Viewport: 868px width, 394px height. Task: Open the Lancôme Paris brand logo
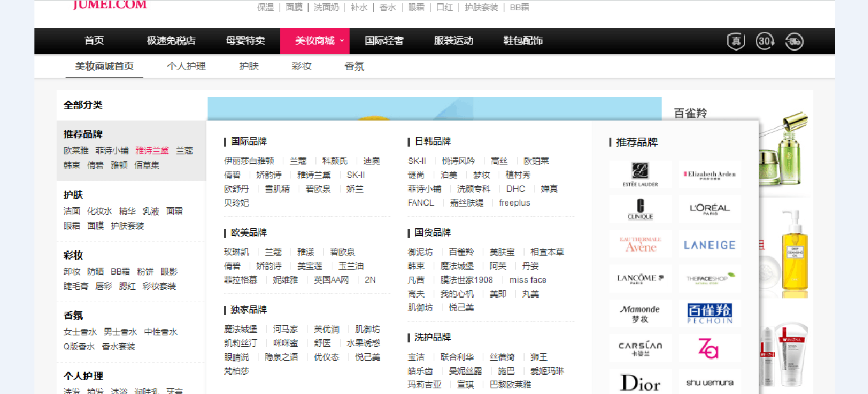[x=640, y=279]
